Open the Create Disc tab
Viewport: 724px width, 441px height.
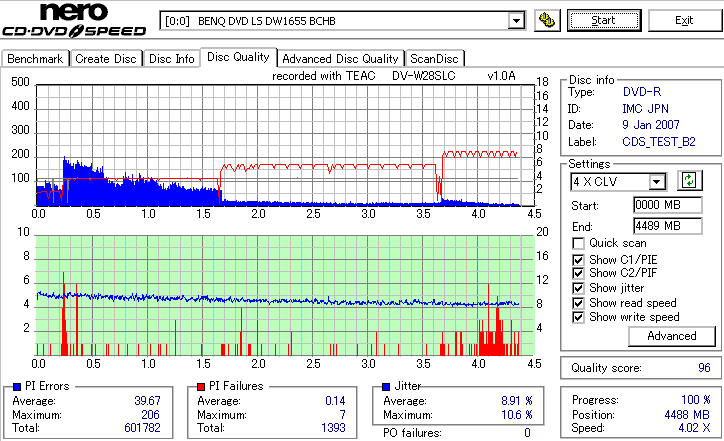tap(106, 59)
